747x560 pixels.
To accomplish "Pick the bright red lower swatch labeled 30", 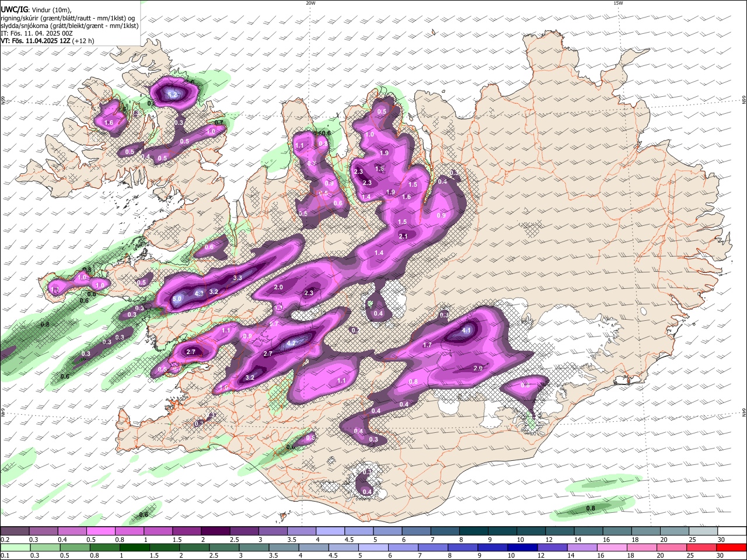I will [732, 547].
